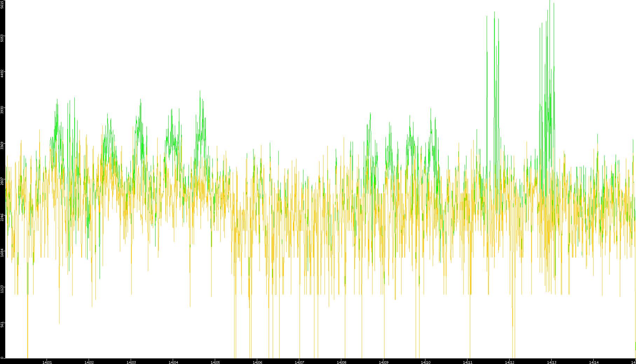The width and height of the screenshot is (636, 364).
Task: Click the 3369 value axis label
Action: [x=2, y=145]
